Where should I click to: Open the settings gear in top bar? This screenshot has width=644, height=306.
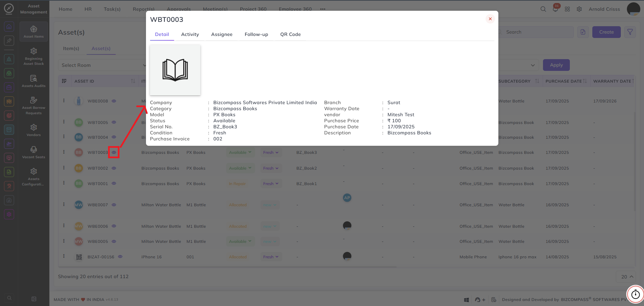(579, 9)
